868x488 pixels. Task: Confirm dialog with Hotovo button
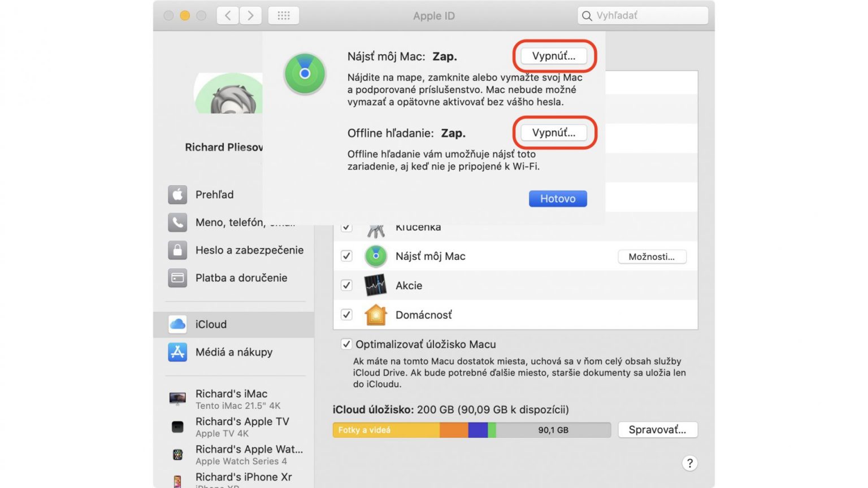pos(558,199)
